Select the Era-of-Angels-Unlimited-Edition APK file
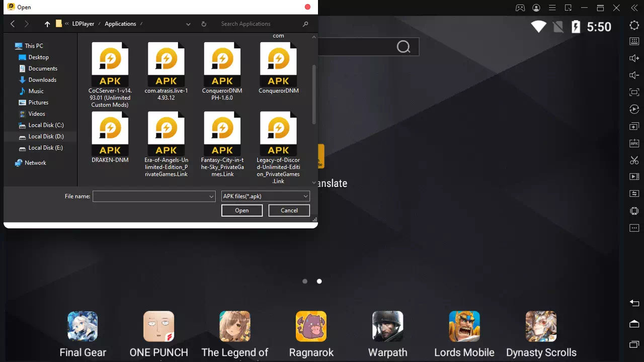This screenshot has width=644, height=362. click(x=166, y=144)
